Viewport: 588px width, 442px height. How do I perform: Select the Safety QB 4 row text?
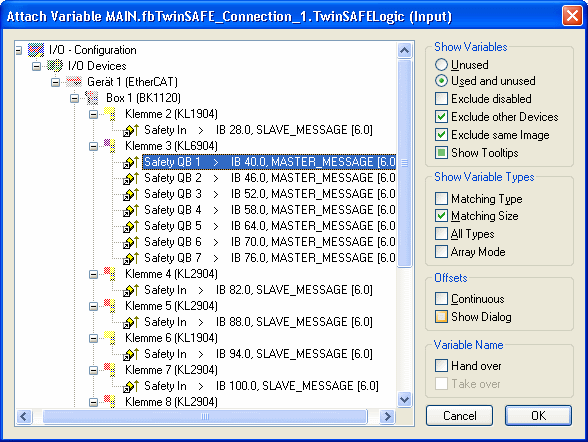(x=269, y=210)
